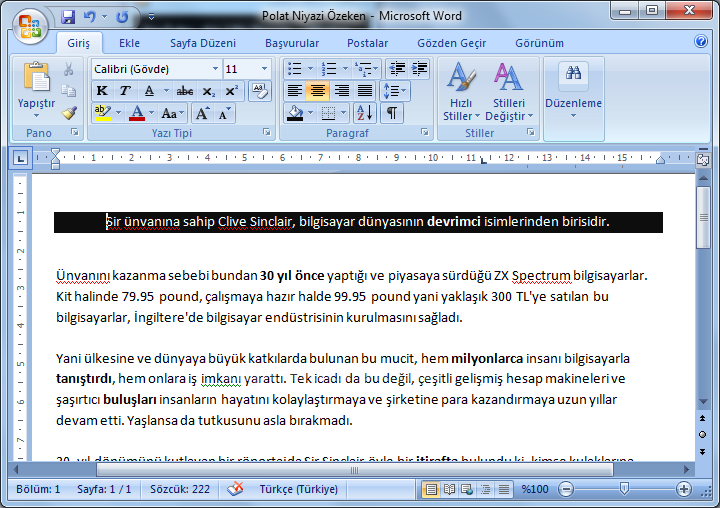Screen dimensions: 720x508
Task: Toggle center alignment
Action: (x=318, y=91)
